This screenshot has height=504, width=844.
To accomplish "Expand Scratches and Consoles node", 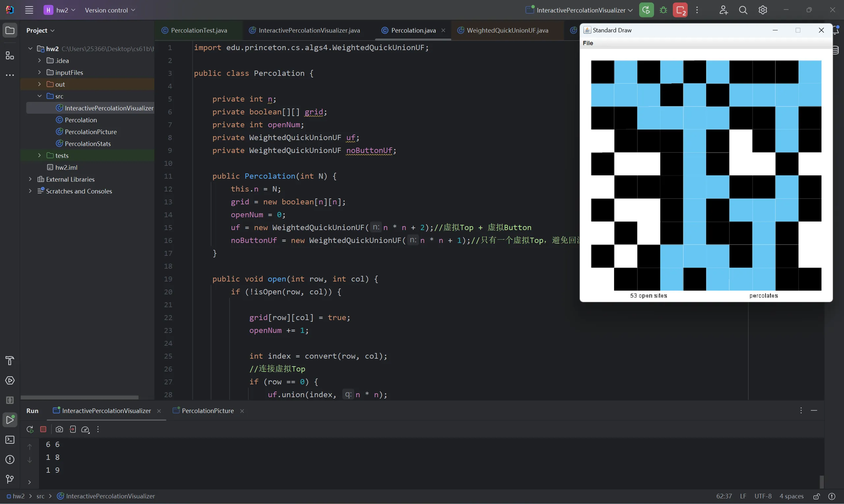I will point(30,191).
